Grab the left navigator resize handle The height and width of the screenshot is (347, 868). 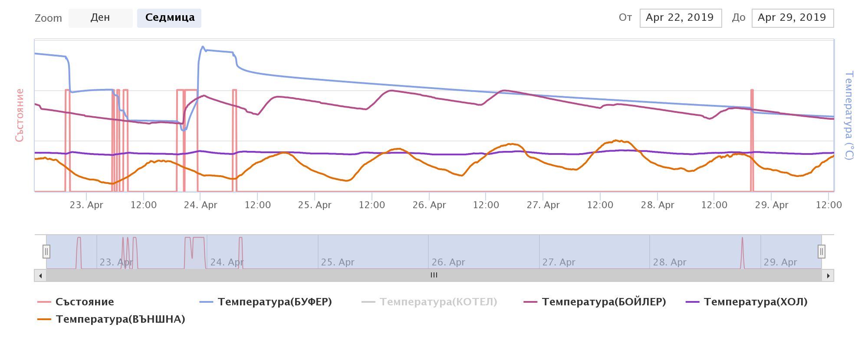46,251
